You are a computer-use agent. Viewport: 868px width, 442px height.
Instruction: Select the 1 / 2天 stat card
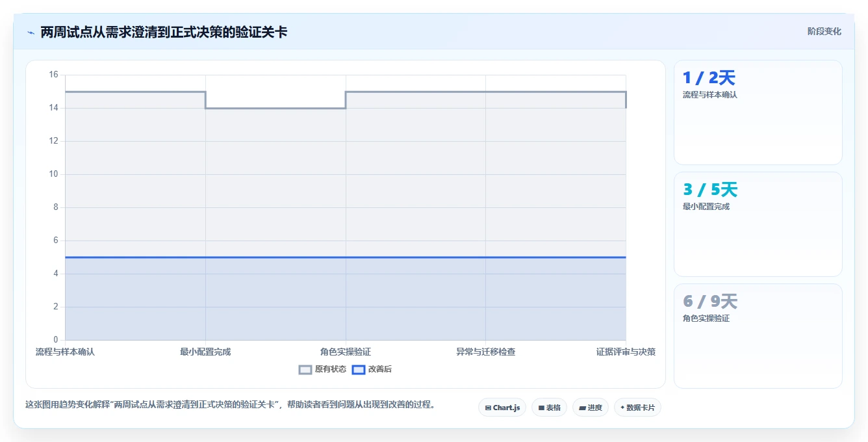(x=758, y=112)
